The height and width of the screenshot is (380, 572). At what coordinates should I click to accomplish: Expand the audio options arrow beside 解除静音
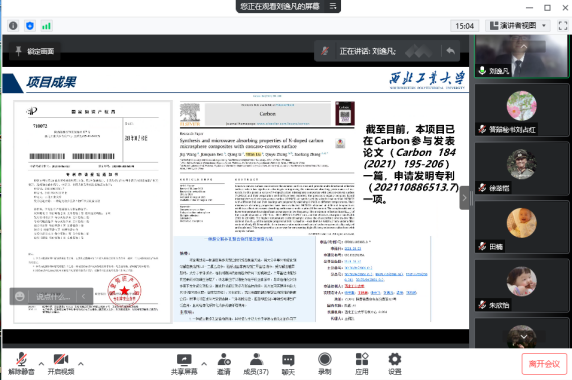[41, 364]
